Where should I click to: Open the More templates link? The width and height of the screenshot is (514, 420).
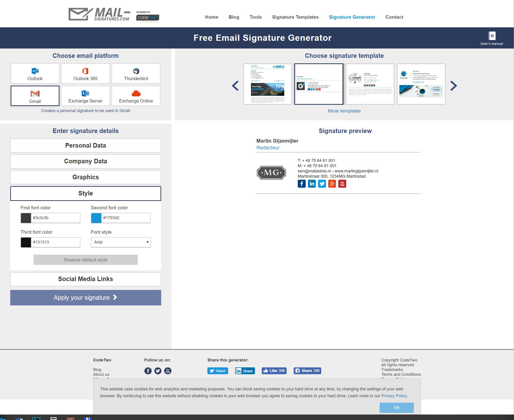point(344,111)
